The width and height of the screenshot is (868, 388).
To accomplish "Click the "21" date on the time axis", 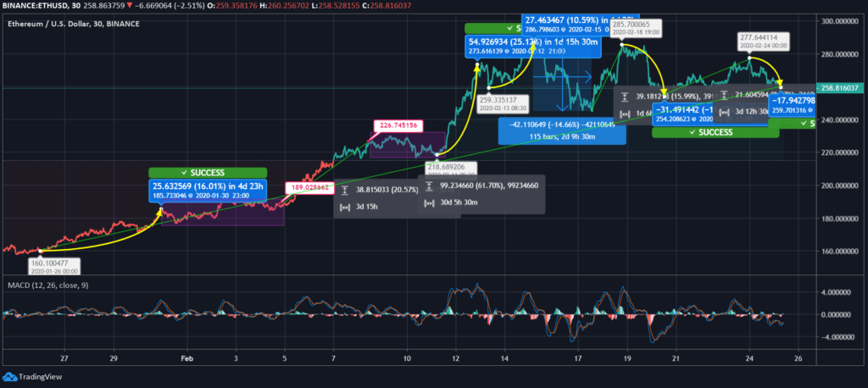I will [x=676, y=358].
